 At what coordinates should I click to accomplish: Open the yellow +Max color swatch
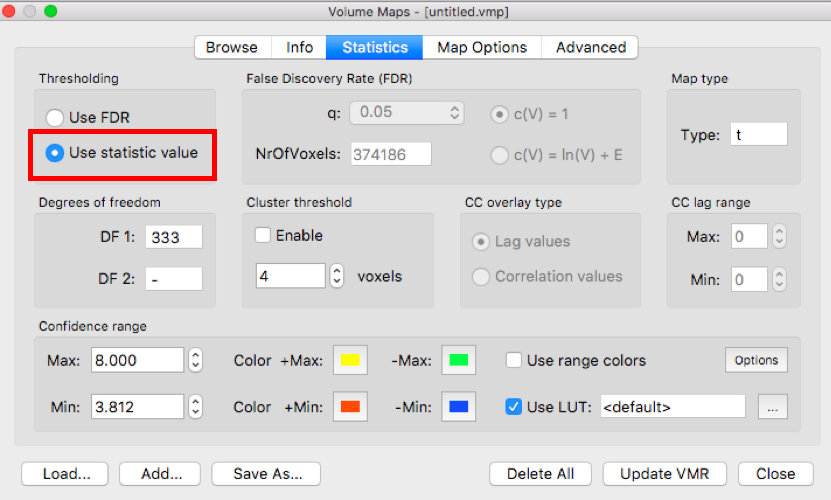click(350, 360)
